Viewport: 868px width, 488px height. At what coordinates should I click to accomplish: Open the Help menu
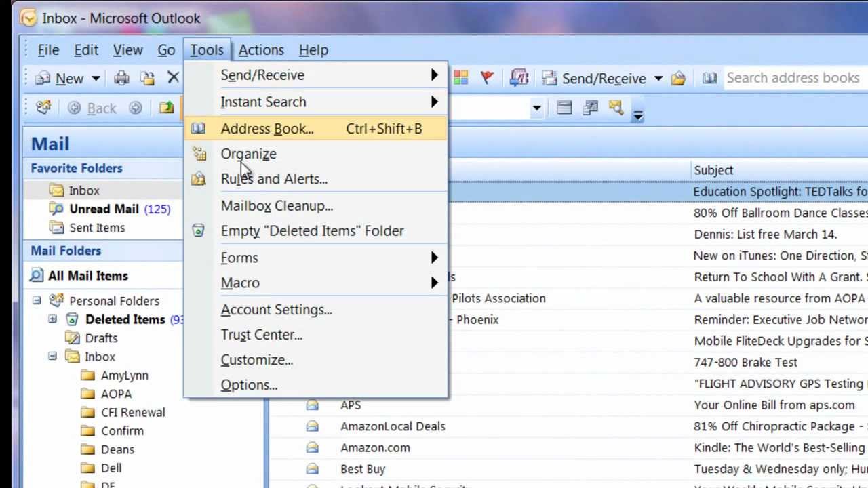click(x=313, y=50)
